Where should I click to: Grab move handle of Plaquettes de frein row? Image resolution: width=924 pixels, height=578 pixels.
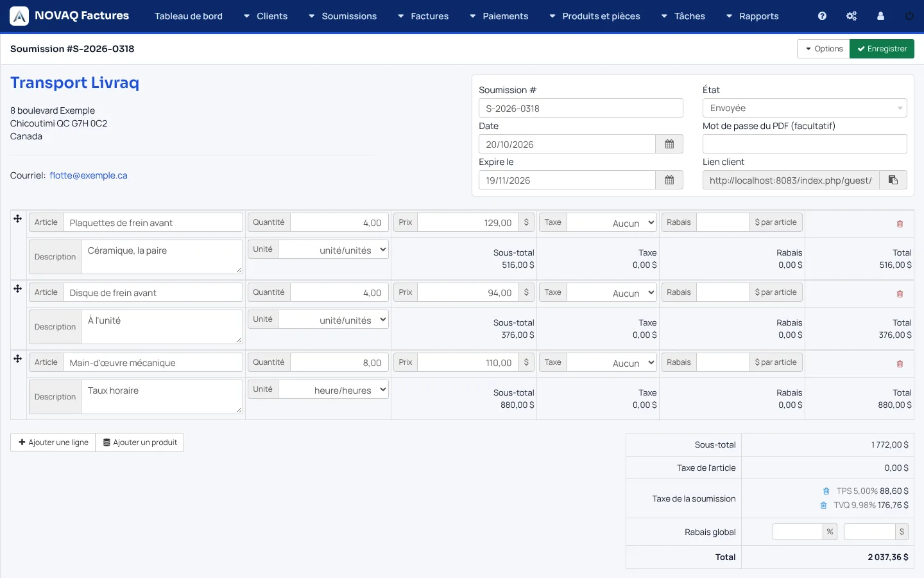click(x=18, y=219)
